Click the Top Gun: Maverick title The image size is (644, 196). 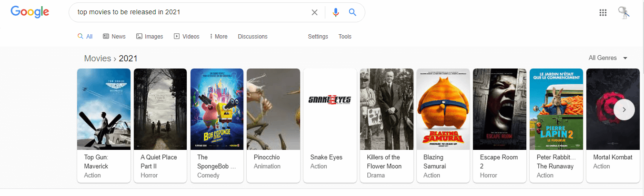coord(96,162)
